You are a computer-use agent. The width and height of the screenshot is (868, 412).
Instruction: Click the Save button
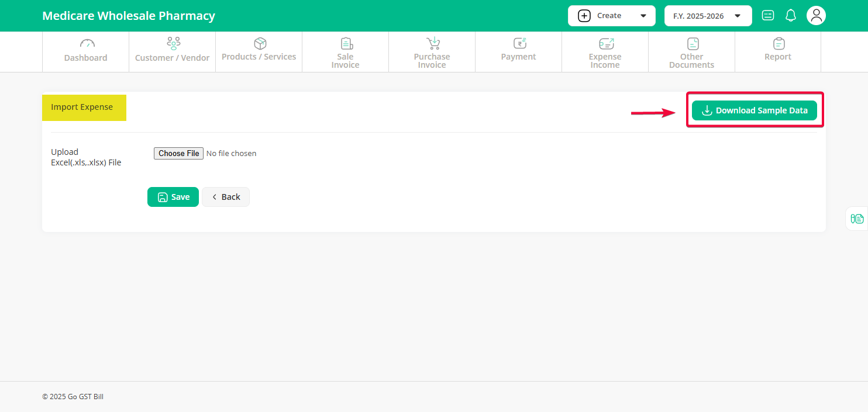click(x=173, y=197)
